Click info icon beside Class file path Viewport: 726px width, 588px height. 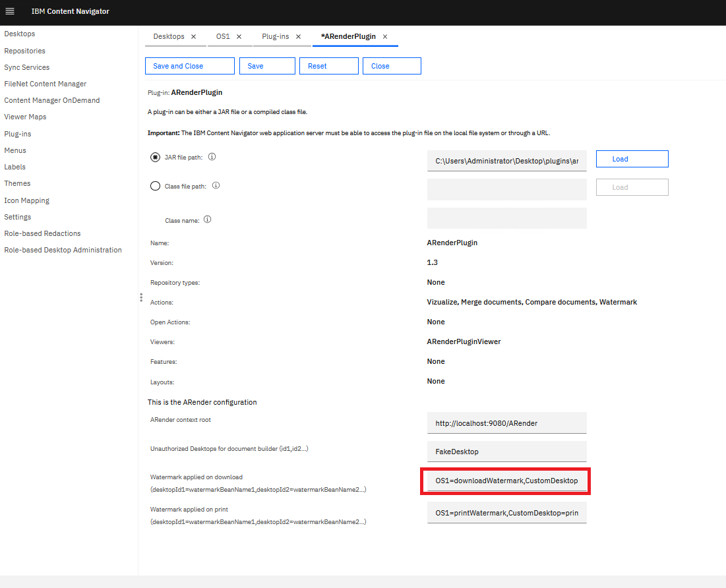[216, 186]
